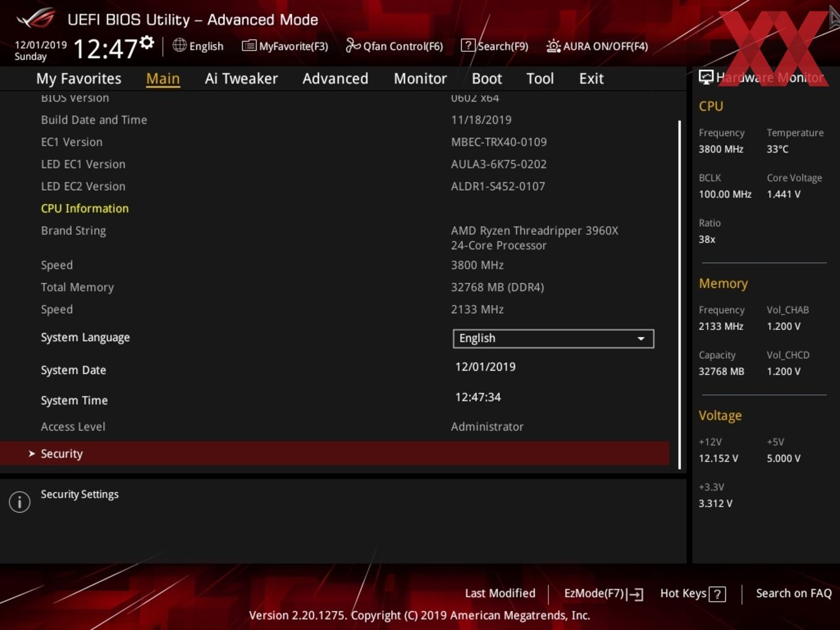Select System Time value 12:47:34
This screenshot has height=630, width=840.
pyautogui.click(x=478, y=397)
